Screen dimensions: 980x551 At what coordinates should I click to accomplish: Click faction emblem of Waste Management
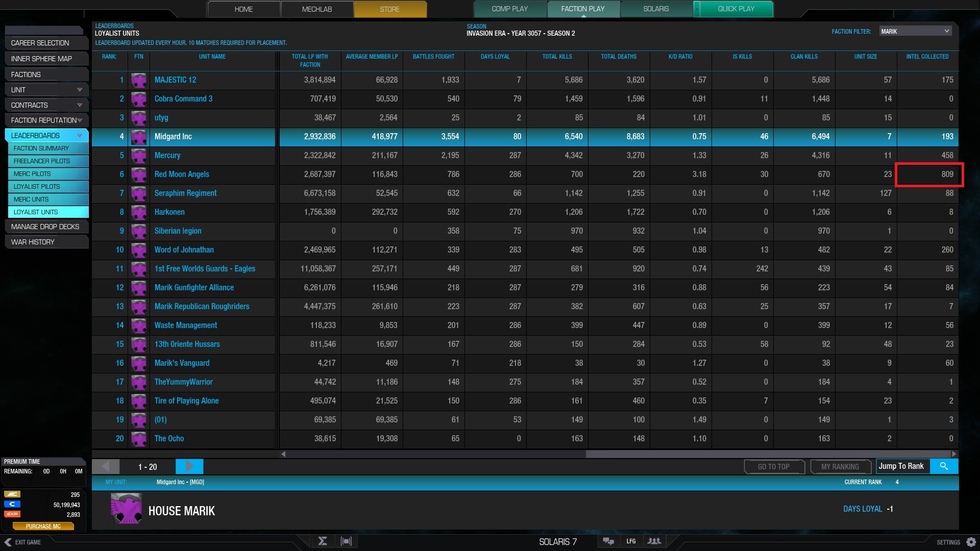pos(139,325)
